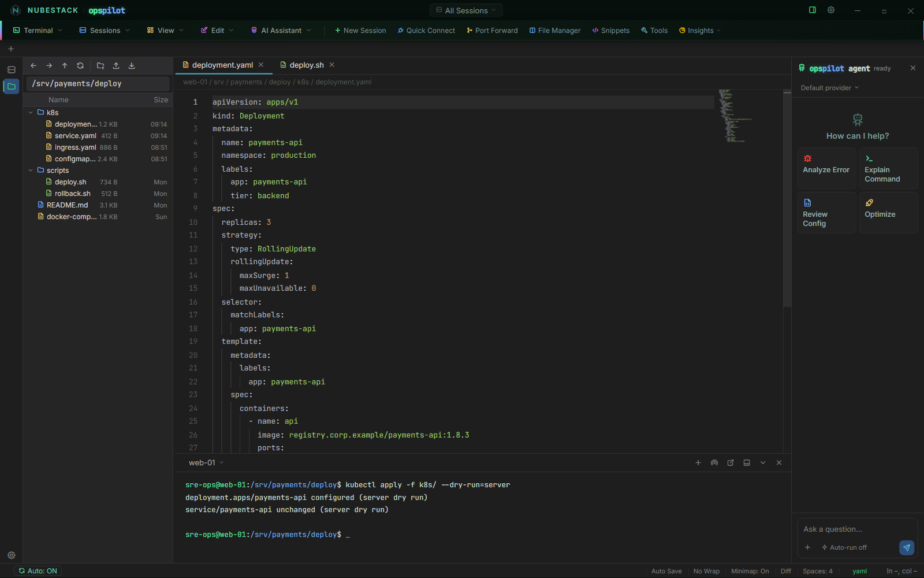
Task: Close the deployment.yaml editor tab
Action: [261, 65]
